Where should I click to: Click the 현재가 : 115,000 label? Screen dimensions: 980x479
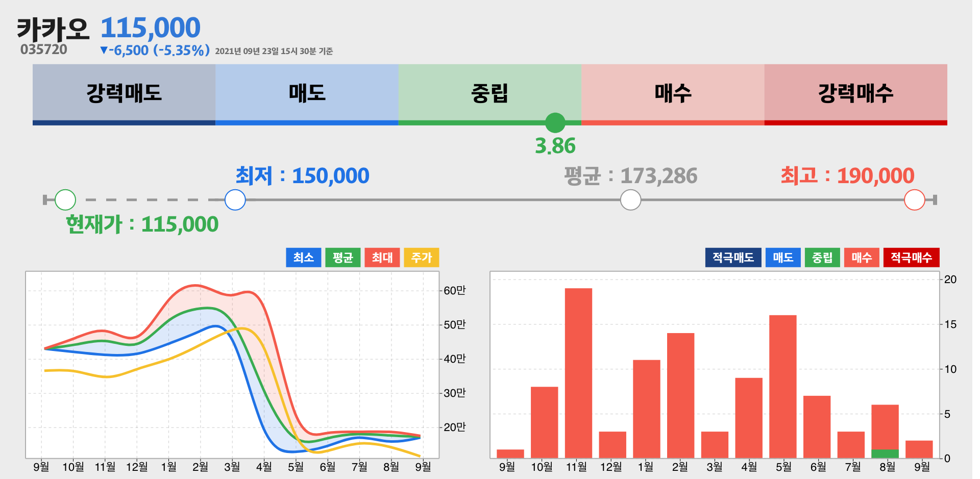click(142, 224)
